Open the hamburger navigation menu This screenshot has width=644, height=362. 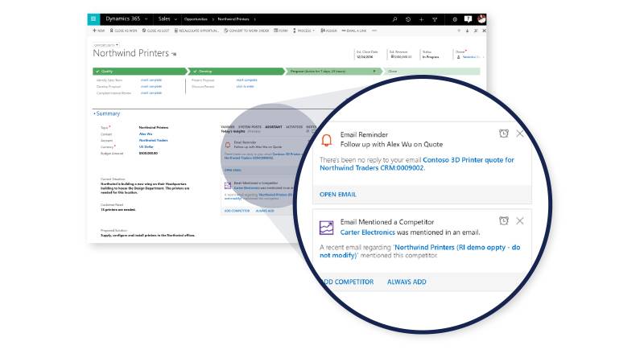click(93, 19)
